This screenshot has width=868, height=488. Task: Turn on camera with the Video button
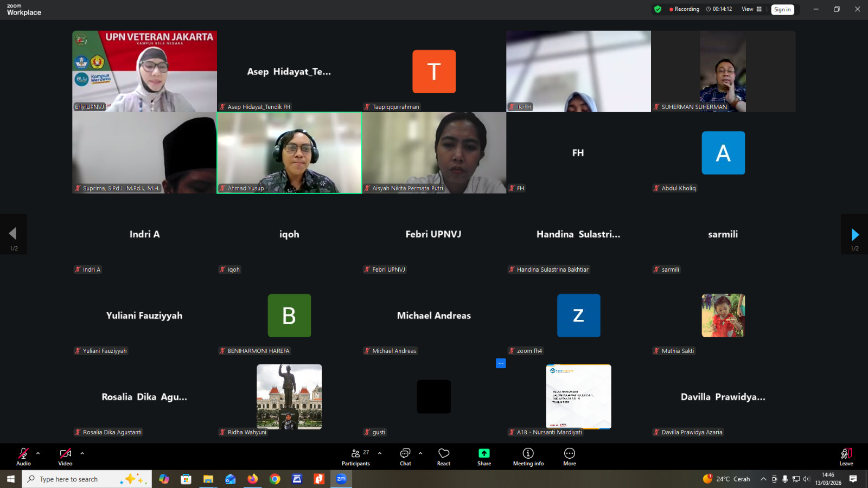point(65,457)
